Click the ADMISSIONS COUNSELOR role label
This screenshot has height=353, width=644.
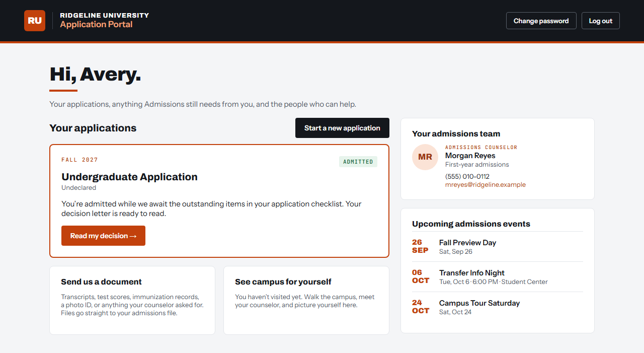(x=481, y=148)
